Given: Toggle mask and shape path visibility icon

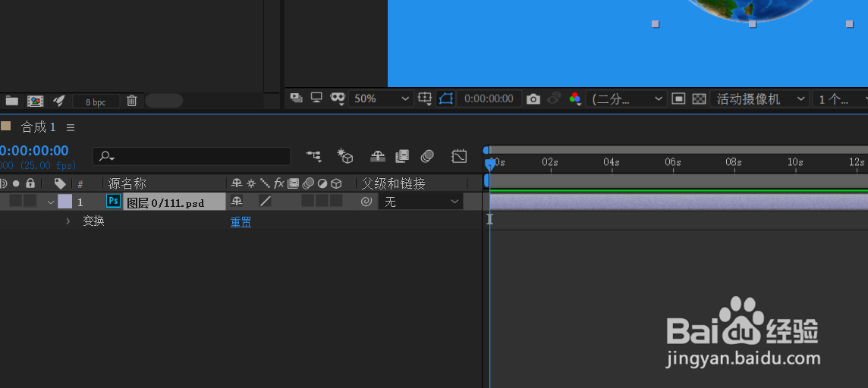Looking at the screenshot, I should pyautogui.click(x=338, y=99).
